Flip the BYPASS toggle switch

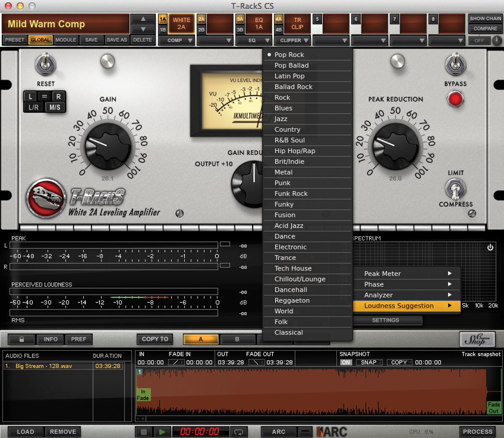(x=455, y=64)
